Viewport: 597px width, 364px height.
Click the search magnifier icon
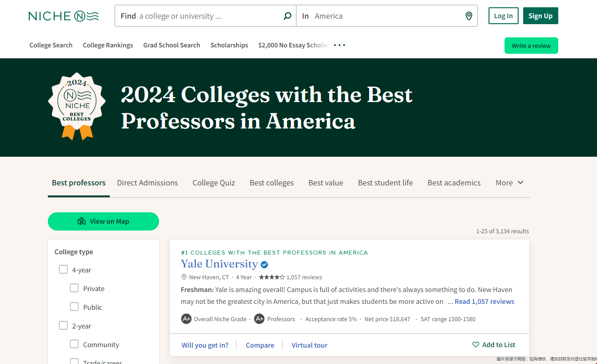click(x=288, y=16)
